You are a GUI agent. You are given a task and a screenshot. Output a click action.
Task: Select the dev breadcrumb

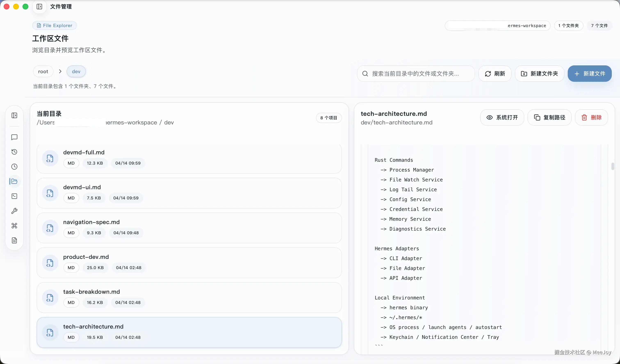click(x=76, y=72)
